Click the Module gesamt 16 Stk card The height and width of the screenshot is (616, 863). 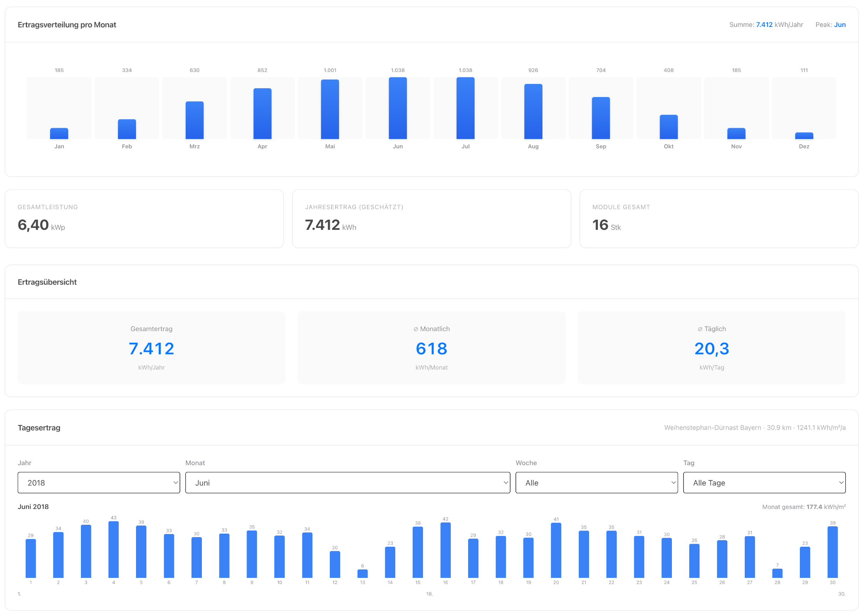[x=719, y=218]
